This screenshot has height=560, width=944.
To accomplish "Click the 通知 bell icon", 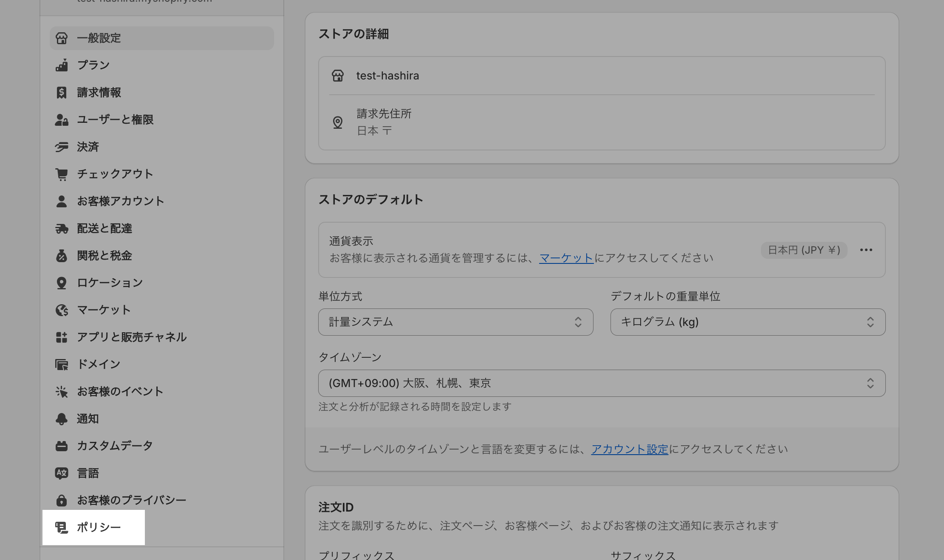I will tap(62, 419).
